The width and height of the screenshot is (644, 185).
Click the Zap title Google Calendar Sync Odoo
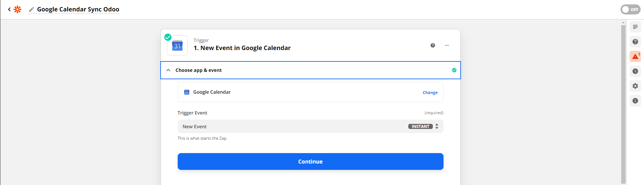(x=78, y=9)
